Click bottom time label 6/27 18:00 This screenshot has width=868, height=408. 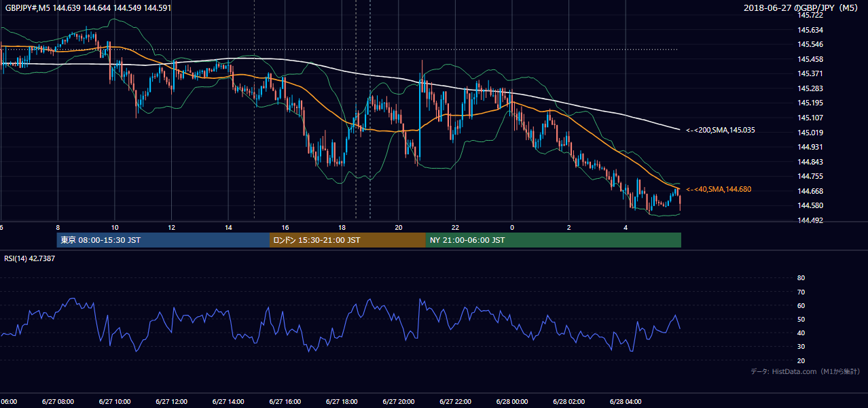coord(342,402)
